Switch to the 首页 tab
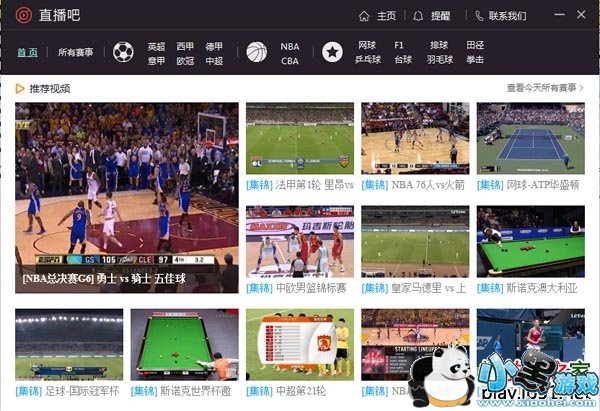 28,52
